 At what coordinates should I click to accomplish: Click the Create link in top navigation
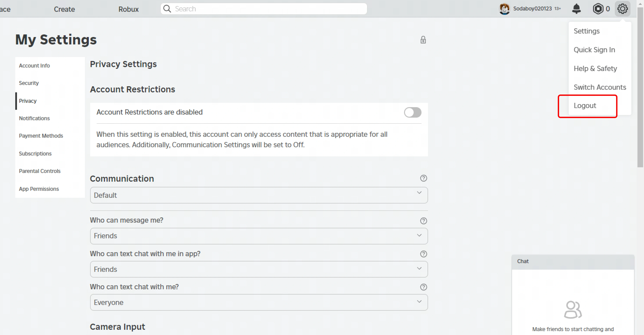click(64, 9)
